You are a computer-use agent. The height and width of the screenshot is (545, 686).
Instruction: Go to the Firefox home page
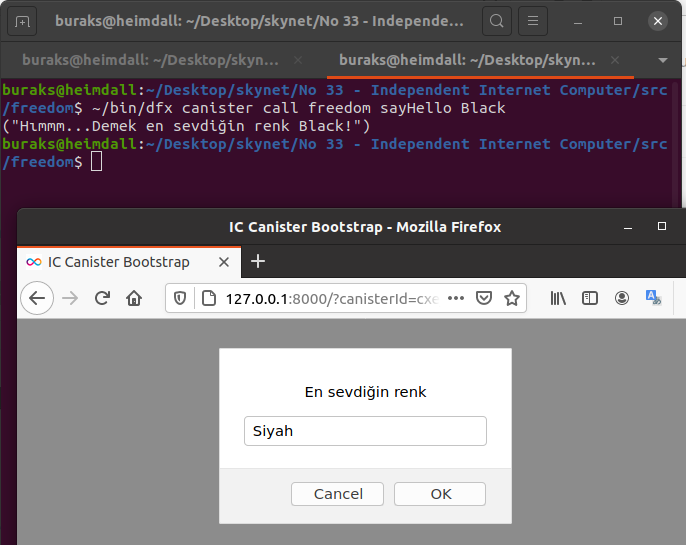(134, 298)
